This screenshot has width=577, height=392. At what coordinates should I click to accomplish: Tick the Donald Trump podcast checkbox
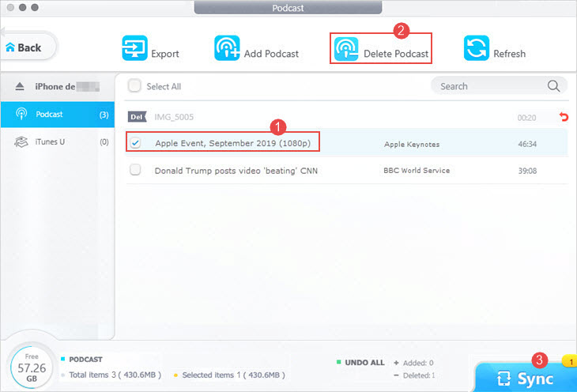(136, 170)
